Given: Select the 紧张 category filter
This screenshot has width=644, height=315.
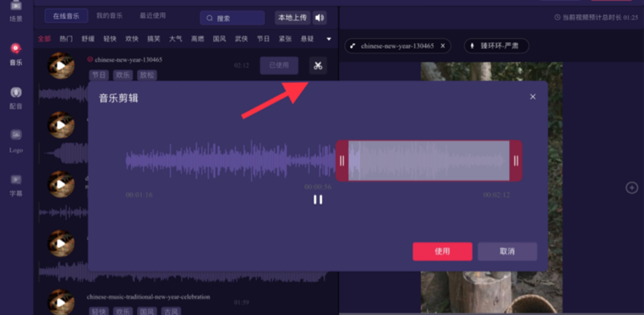Looking at the screenshot, I should 285,39.
